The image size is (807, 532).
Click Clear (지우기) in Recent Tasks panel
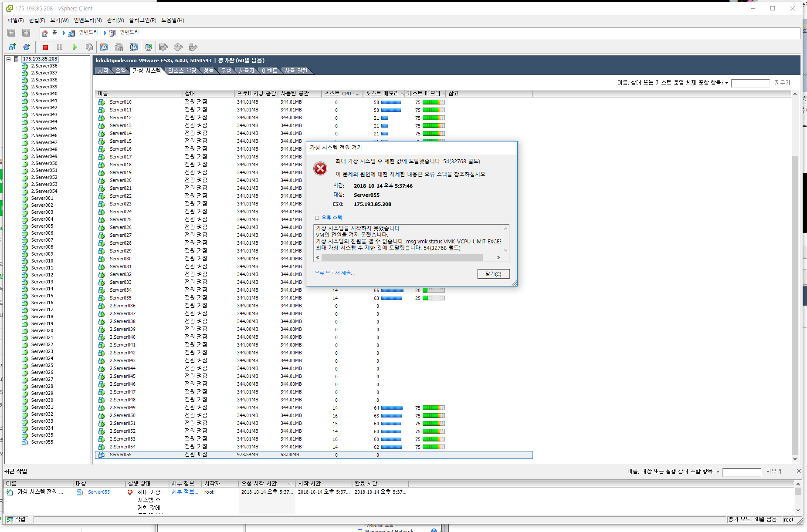(773, 471)
